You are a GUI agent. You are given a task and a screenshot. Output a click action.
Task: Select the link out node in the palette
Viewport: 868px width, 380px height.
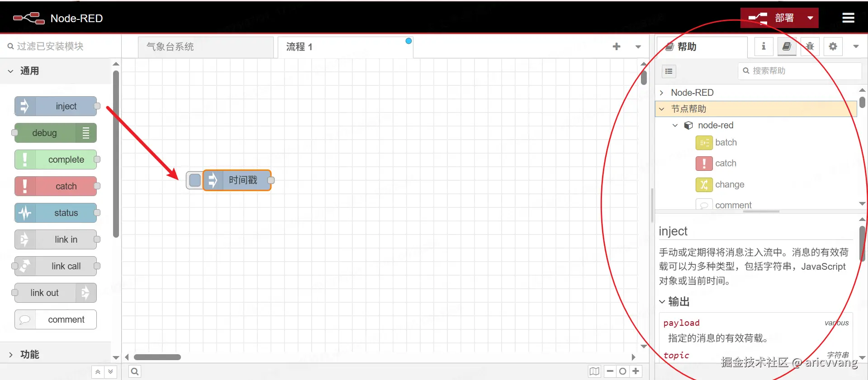(x=55, y=293)
